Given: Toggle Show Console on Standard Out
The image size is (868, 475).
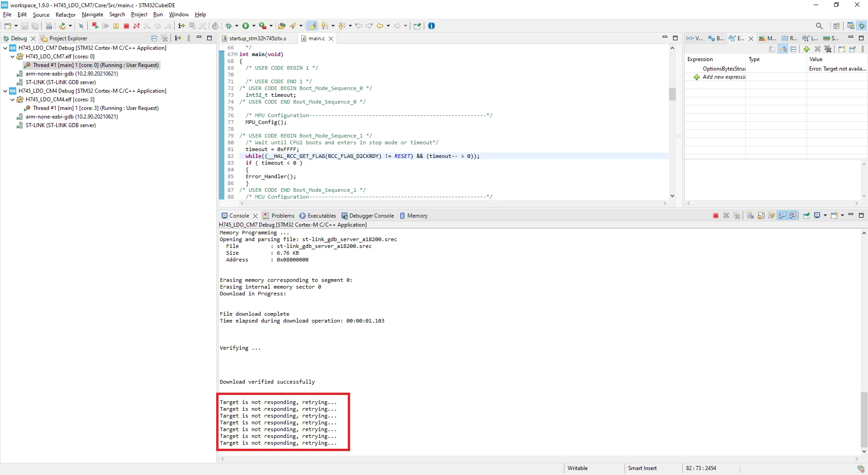Looking at the screenshot, I should (782, 215).
